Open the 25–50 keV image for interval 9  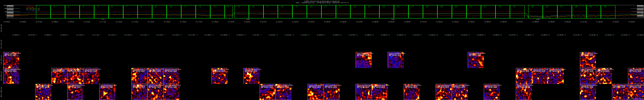click(139, 76)
